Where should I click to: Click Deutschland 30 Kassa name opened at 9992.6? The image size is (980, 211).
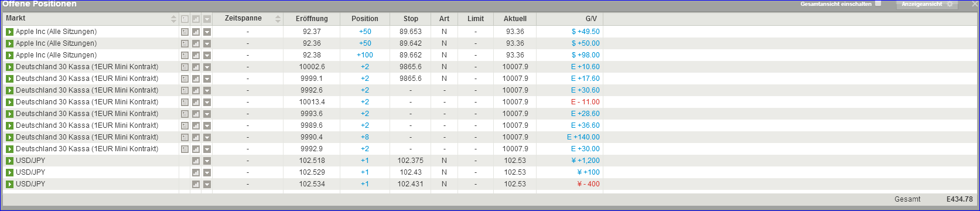tap(87, 90)
